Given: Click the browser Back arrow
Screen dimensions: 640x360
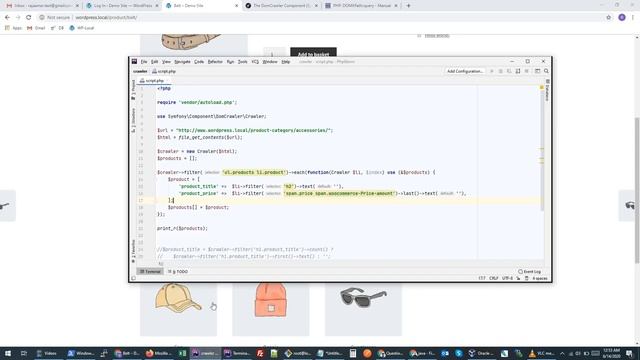Looking at the screenshot, I should [x=7, y=18].
